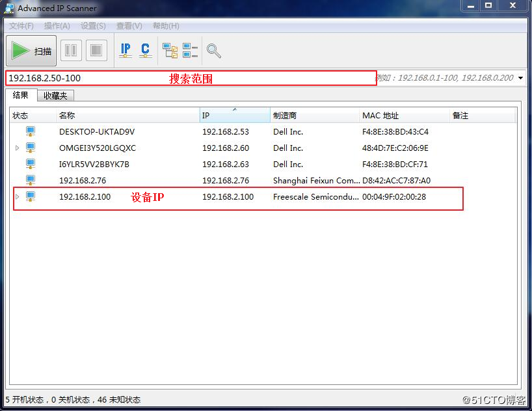The height and width of the screenshot is (411, 532).
Task: Open search with the magnifier icon
Action: pos(214,51)
